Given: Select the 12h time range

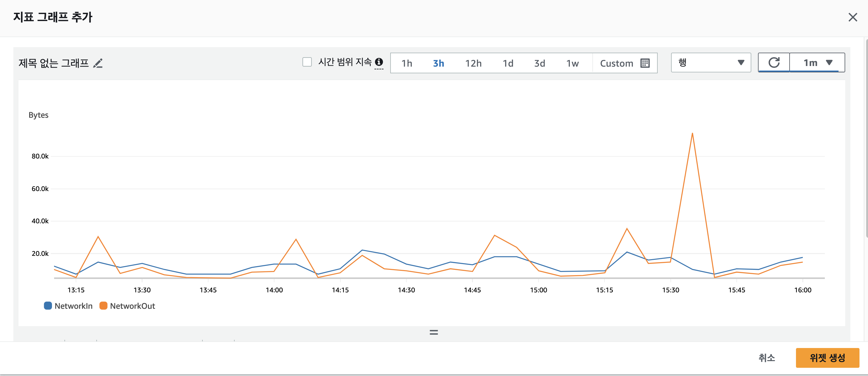Looking at the screenshot, I should [x=473, y=63].
